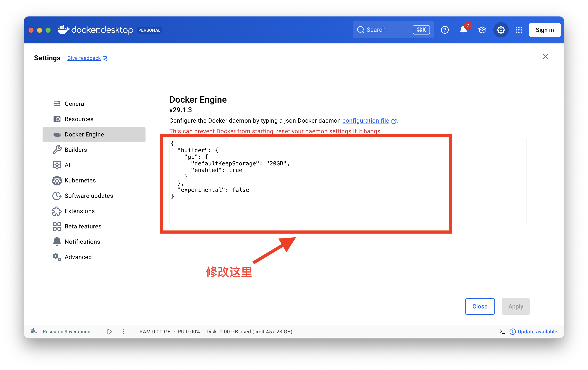Go to Beta features section
The width and height of the screenshot is (588, 370).
pos(83,226)
